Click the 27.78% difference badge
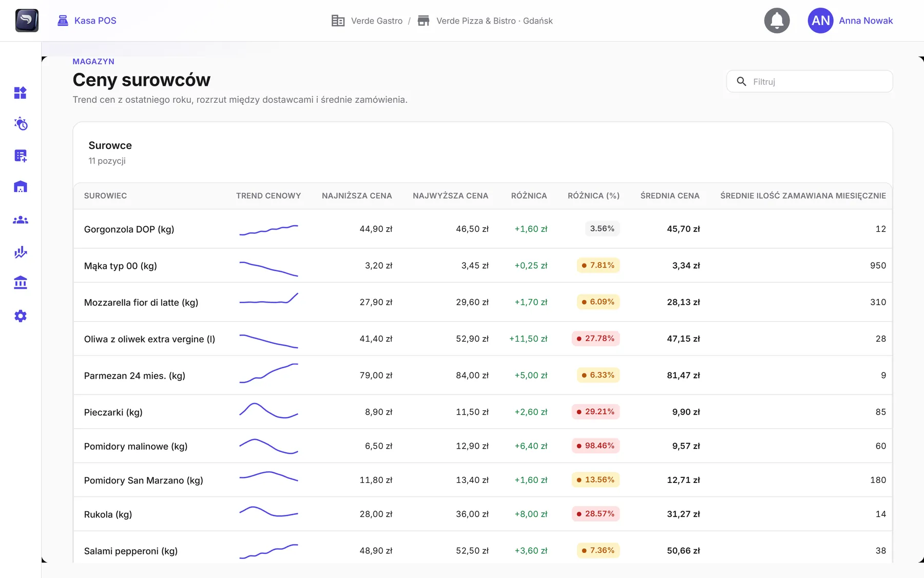Screen dimensions: 924x578 coord(595,339)
